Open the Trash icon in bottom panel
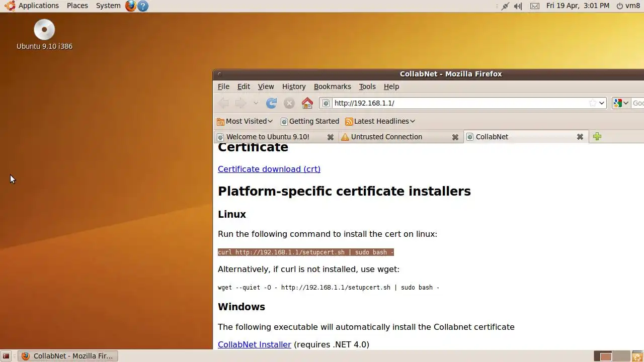644x362 pixels. 637,356
